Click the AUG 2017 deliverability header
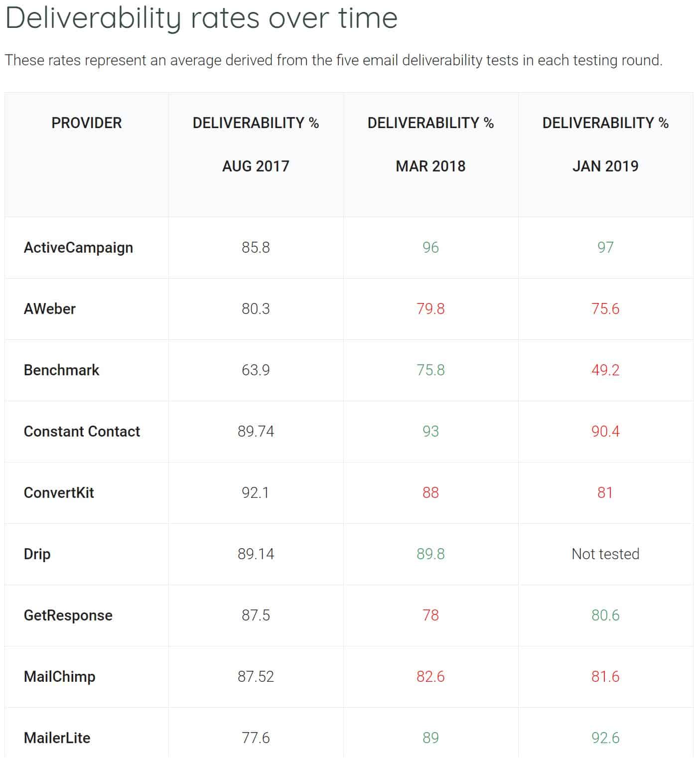 click(256, 145)
